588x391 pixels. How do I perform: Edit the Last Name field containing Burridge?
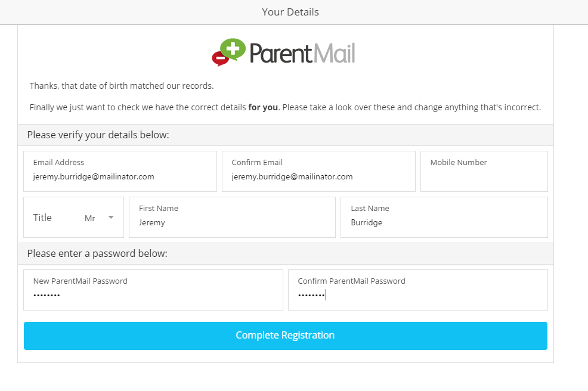coord(444,222)
